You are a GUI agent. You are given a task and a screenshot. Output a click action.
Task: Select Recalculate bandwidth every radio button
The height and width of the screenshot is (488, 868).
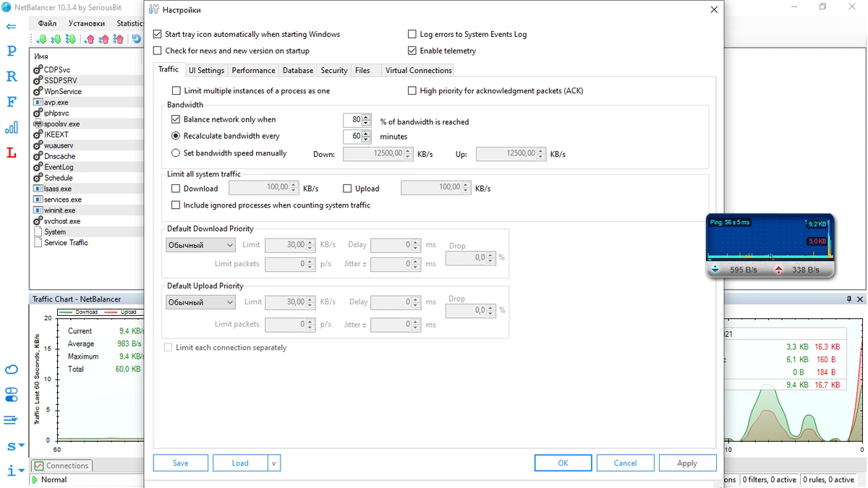point(176,136)
